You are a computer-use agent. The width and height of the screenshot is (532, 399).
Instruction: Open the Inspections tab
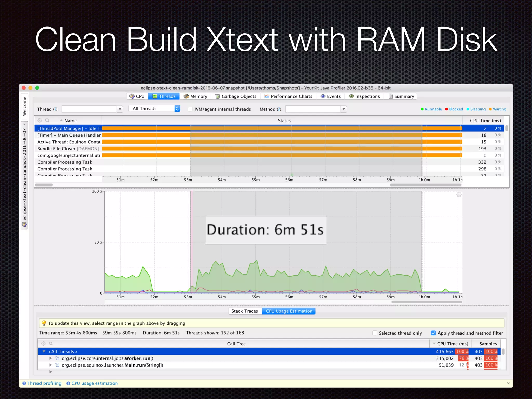tap(364, 96)
